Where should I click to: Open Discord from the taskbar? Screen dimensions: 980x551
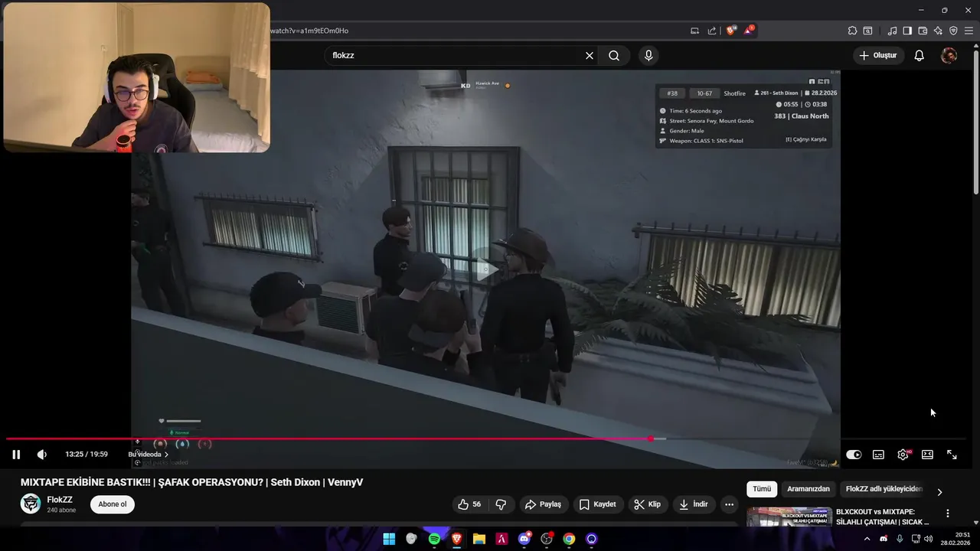coord(524,539)
